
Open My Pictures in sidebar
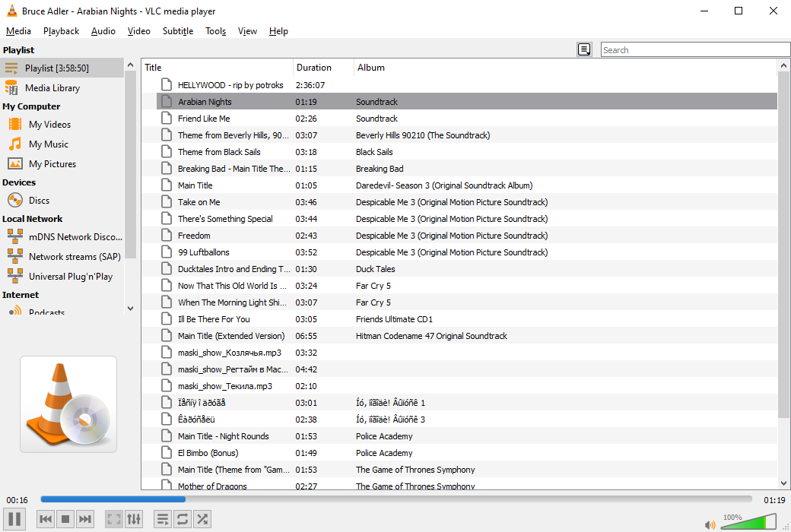pyautogui.click(x=62, y=164)
